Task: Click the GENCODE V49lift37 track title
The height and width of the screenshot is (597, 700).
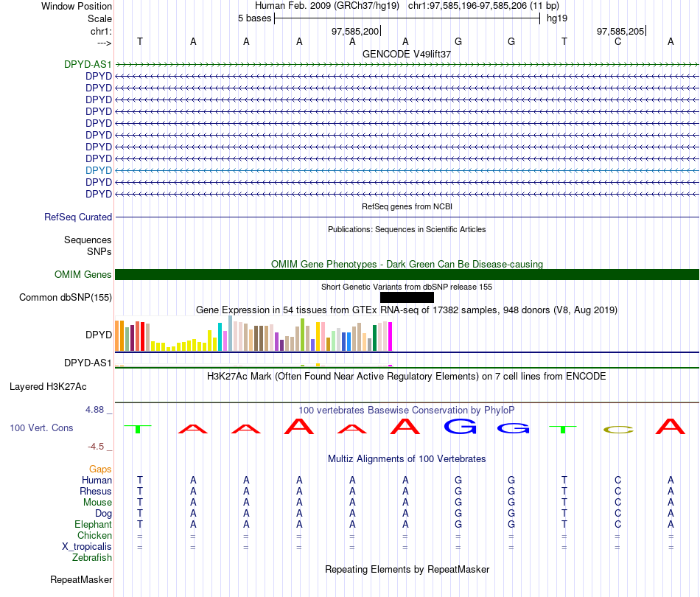Action: point(407,54)
